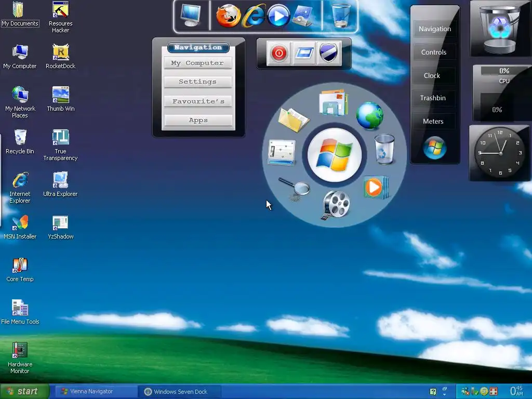Click the CPU meter gadget

(x=502, y=94)
